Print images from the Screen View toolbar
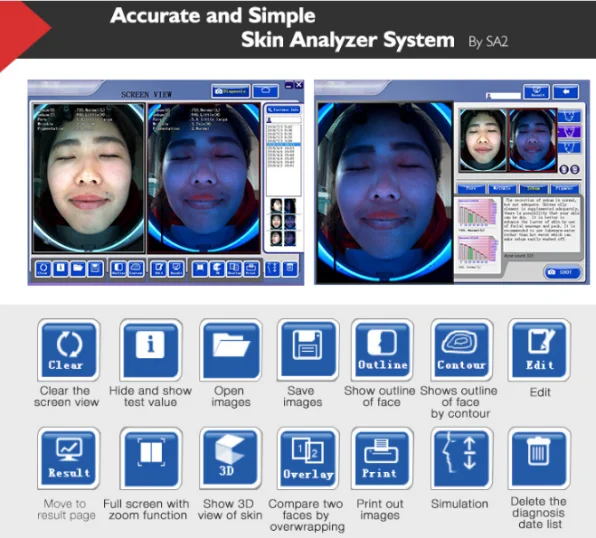 click(x=251, y=269)
